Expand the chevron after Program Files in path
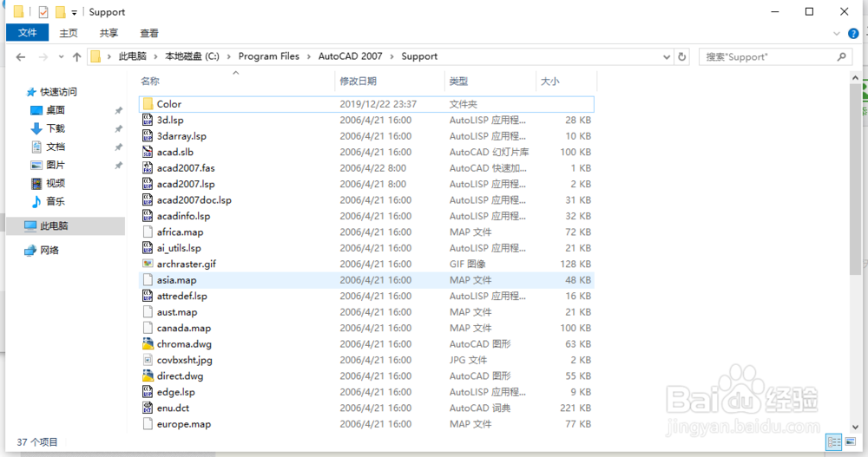 pos(309,56)
